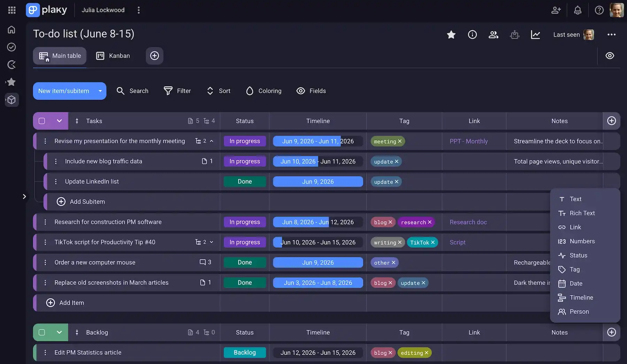Toggle board favorite star

point(451,34)
